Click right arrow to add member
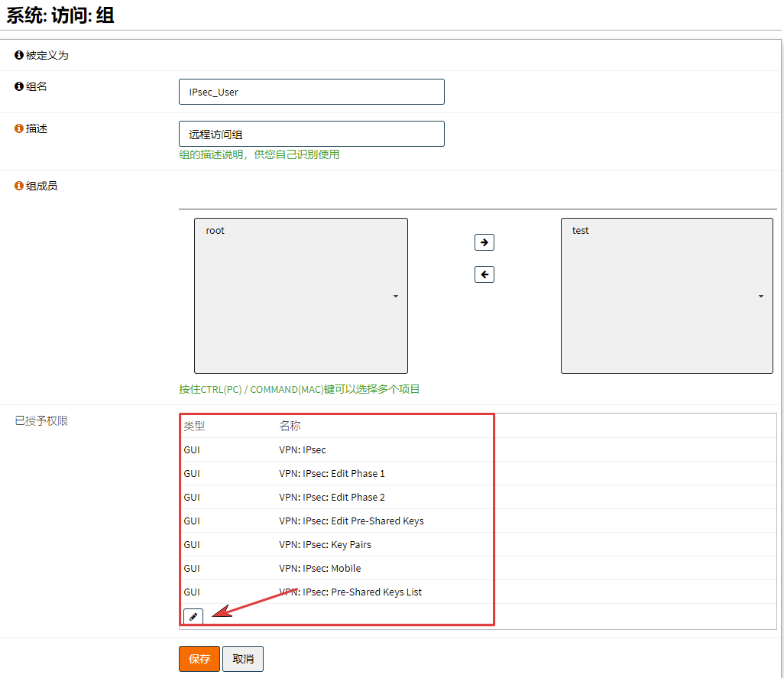Image resolution: width=784 pixels, height=678 pixels. pyautogui.click(x=484, y=242)
